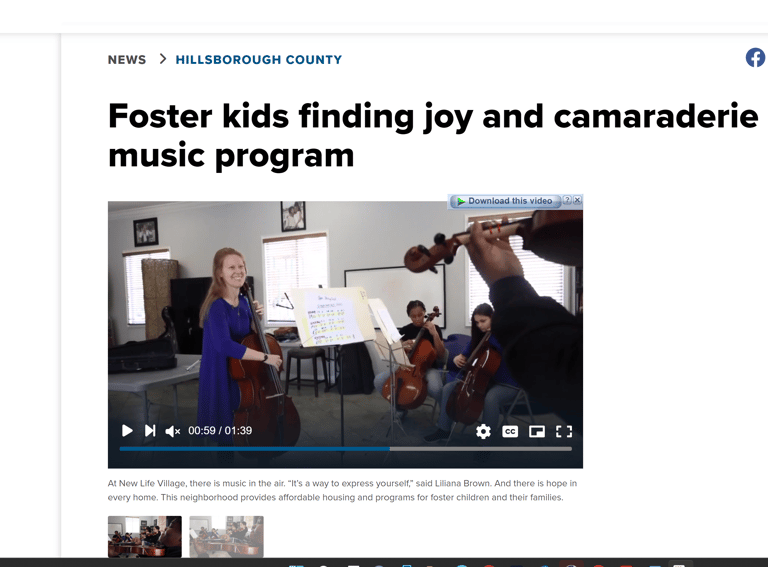Viewport: 768px width, 567px height.
Task: Open second gallery thumbnail below caption
Action: 226,536
